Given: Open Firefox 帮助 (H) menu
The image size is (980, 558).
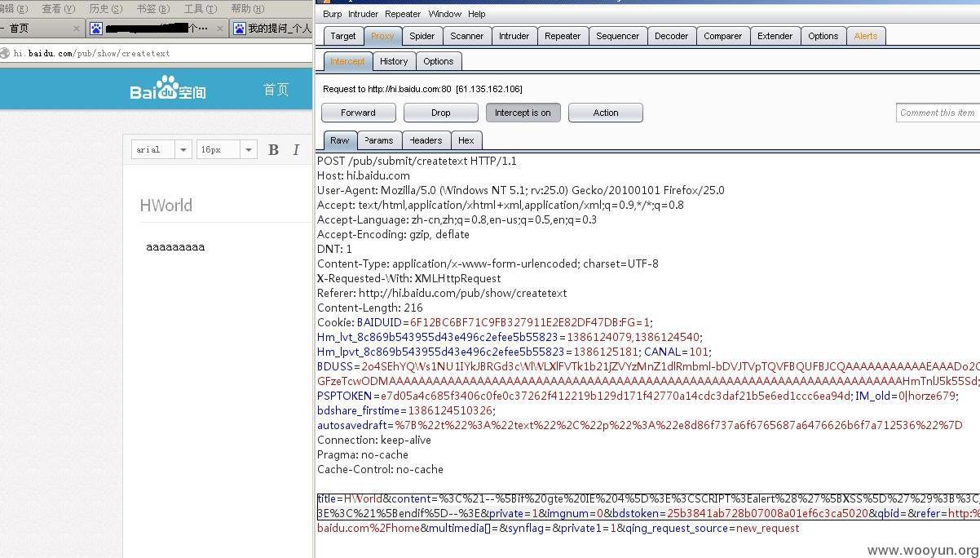Looking at the screenshot, I should tap(247, 8).
